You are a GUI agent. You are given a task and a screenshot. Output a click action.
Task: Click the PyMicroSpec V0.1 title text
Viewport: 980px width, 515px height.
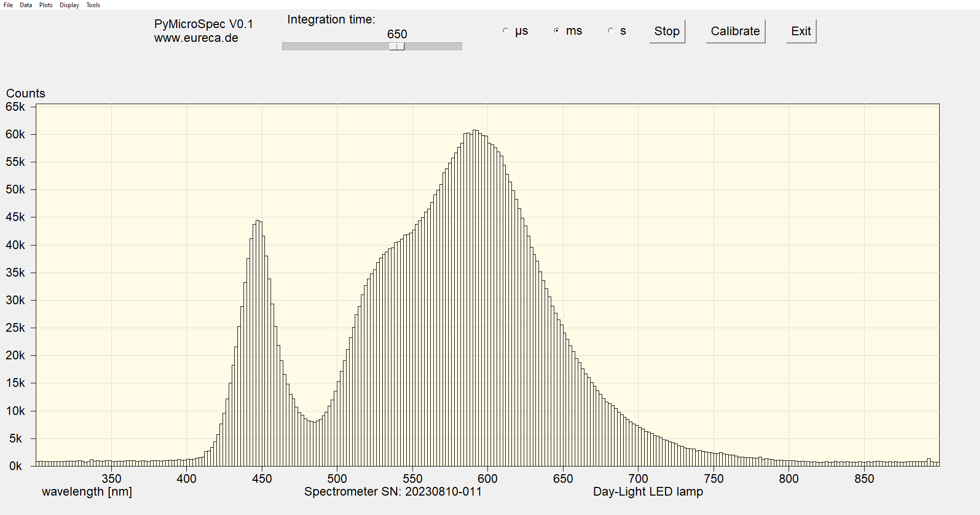point(204,24)
